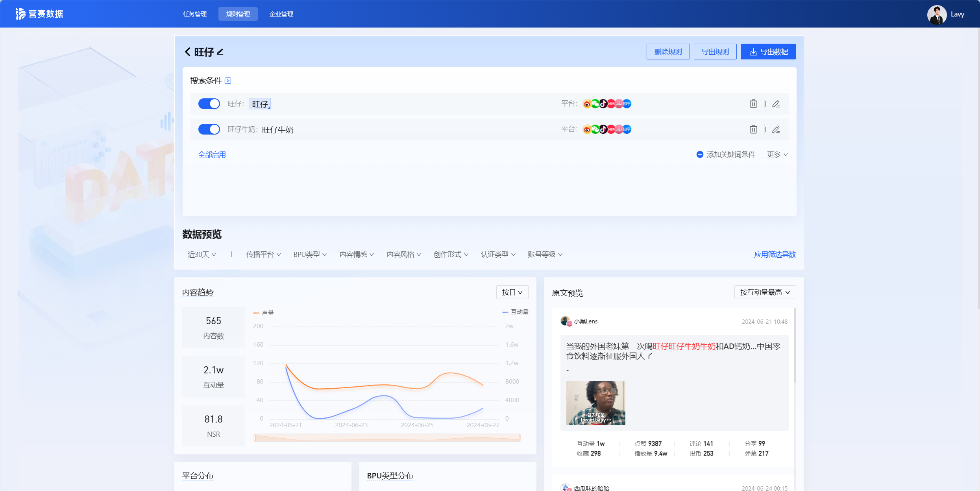Click the left handle of chart range slider

click(x=255, y=437)
